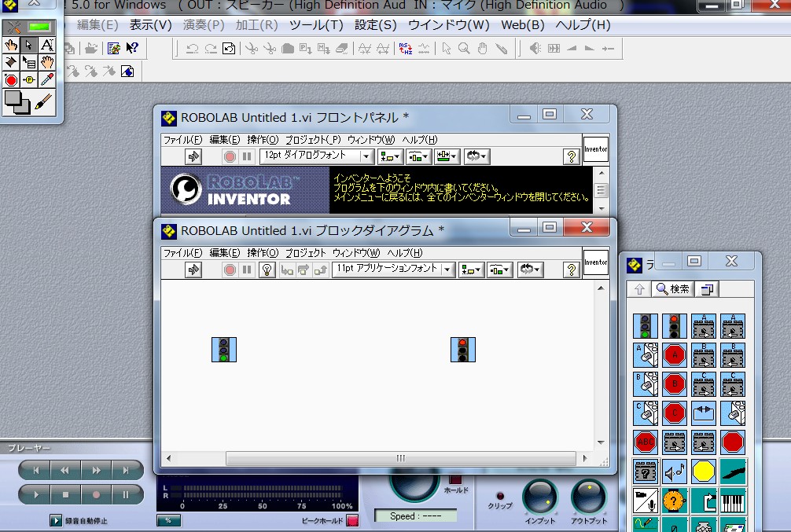Pick the Lamp C palette block
Screen dimensions: 791x532
point(646,413)
